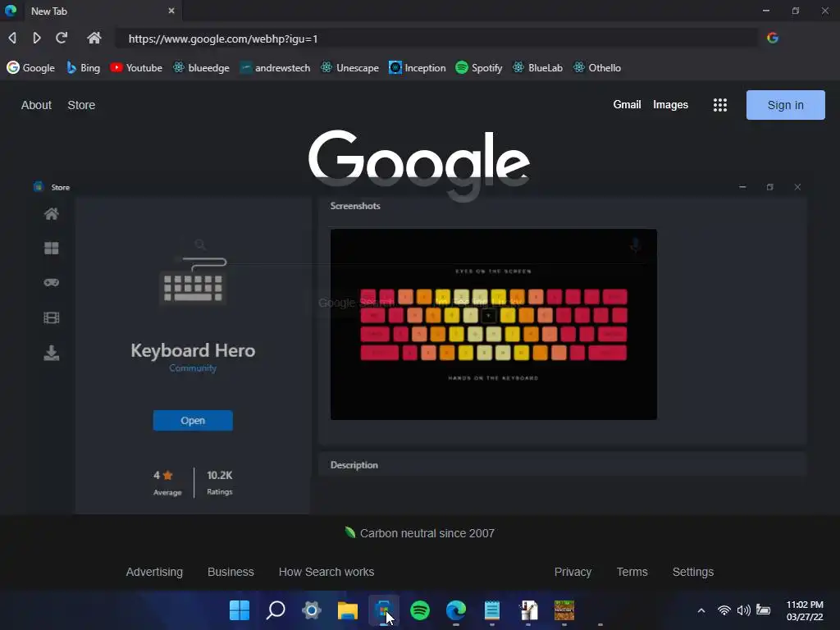Open the Settings footer menu
Screen dimensions: 840x630
click(692, 572)
